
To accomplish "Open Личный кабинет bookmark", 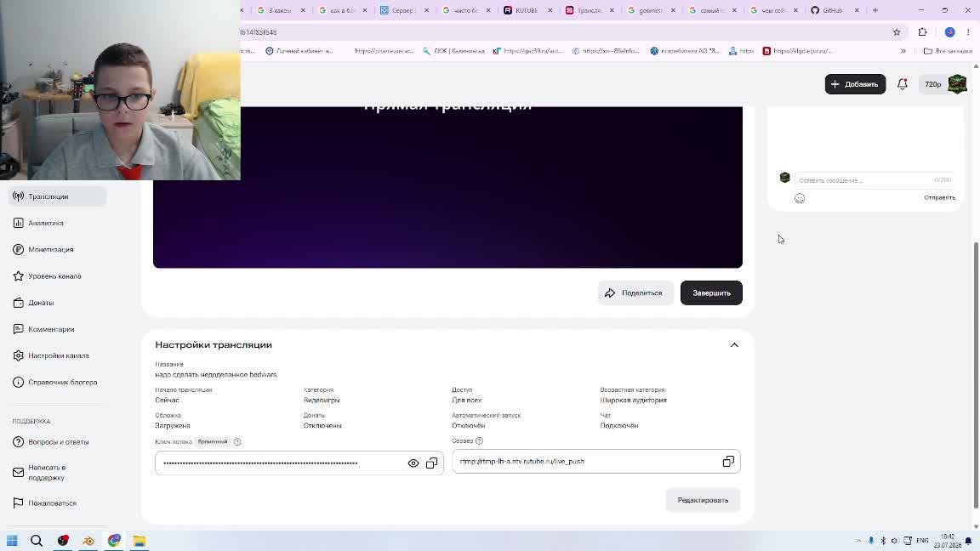I will coord(299,51).
